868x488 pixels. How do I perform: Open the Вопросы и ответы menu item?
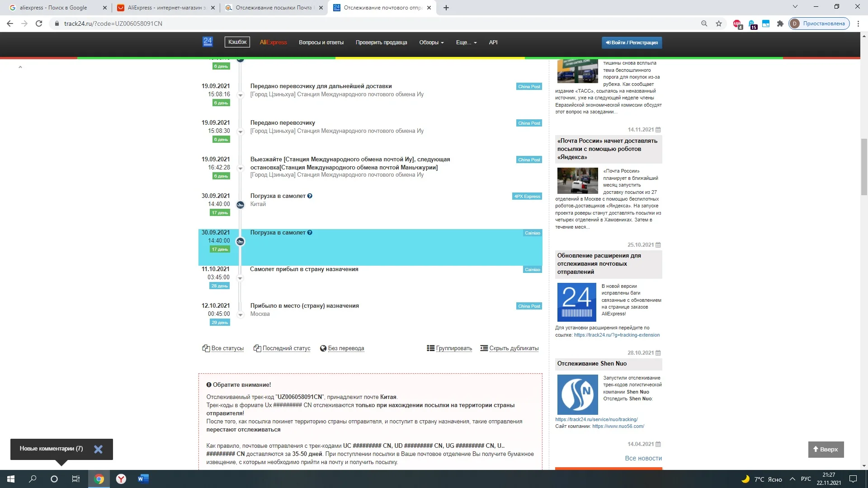321,42
